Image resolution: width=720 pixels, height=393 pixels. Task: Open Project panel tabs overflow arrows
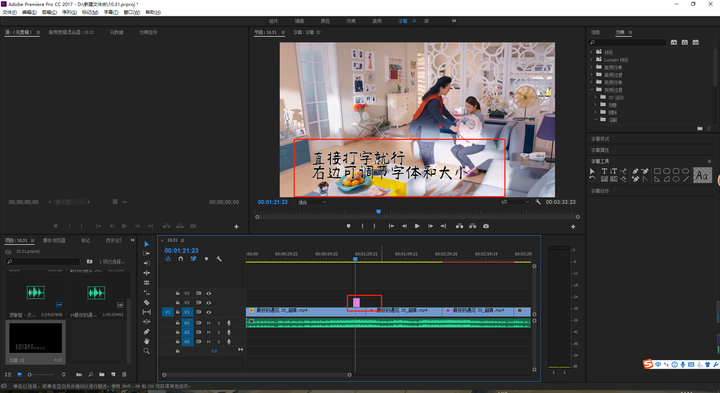point(133,240)
